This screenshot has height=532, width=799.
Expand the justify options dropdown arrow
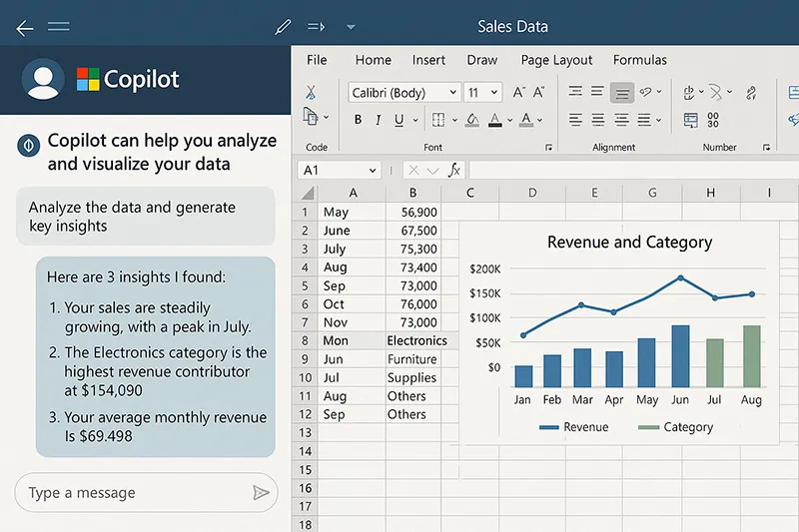(x=659, y=120)
